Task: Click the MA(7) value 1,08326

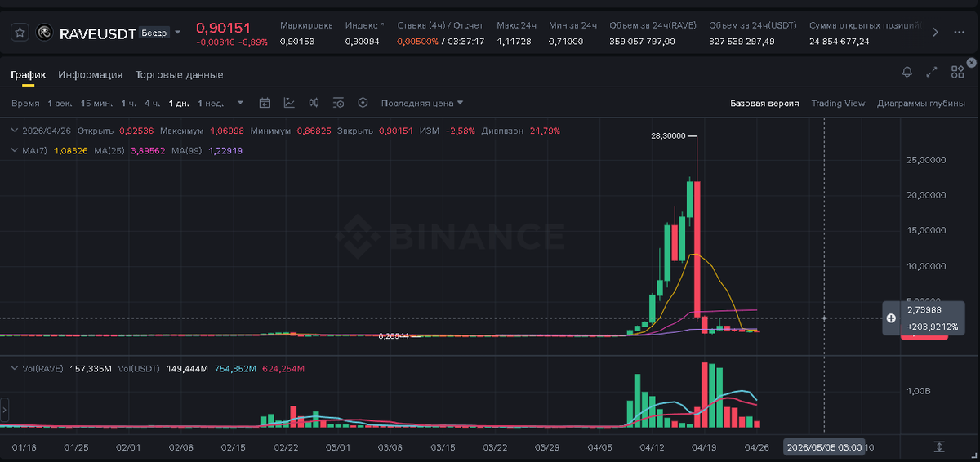Action: click(x=70, y=151)
